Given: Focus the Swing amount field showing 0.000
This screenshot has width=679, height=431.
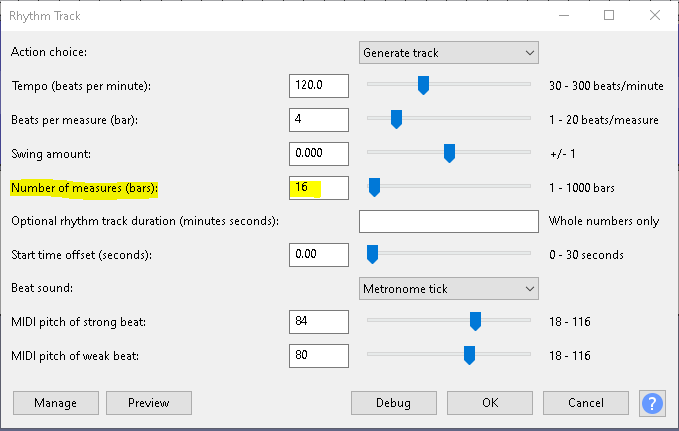Looking at the screenshot, I should [319, 154].
